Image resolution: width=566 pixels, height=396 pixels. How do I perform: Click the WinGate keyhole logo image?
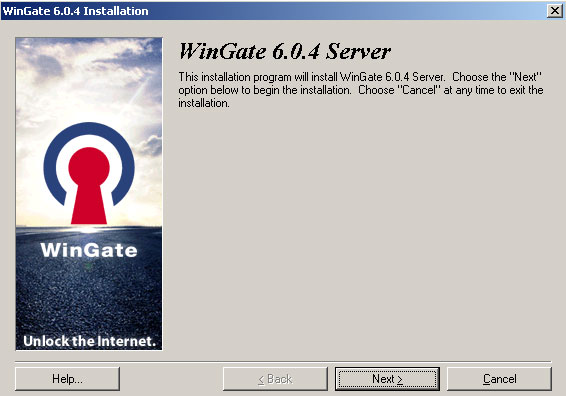coord(89,173)
